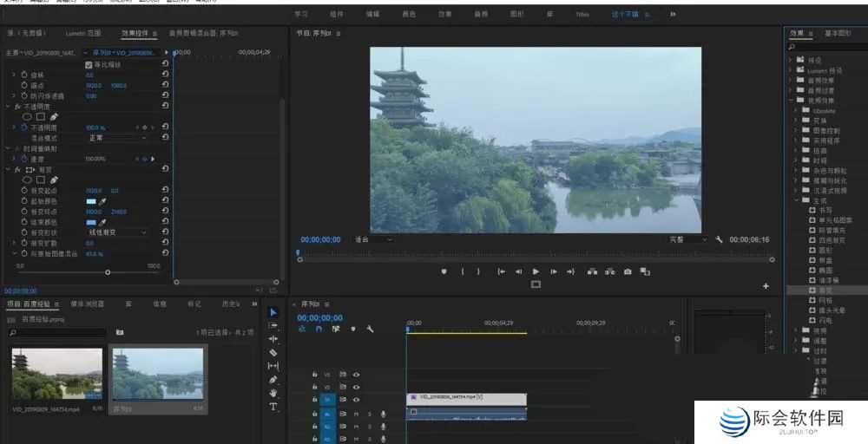The image size is (868, 444).
Task: Open the 基本图形 Essential Graphics tab
Action: pyautogui.click(x=838, y=33)
